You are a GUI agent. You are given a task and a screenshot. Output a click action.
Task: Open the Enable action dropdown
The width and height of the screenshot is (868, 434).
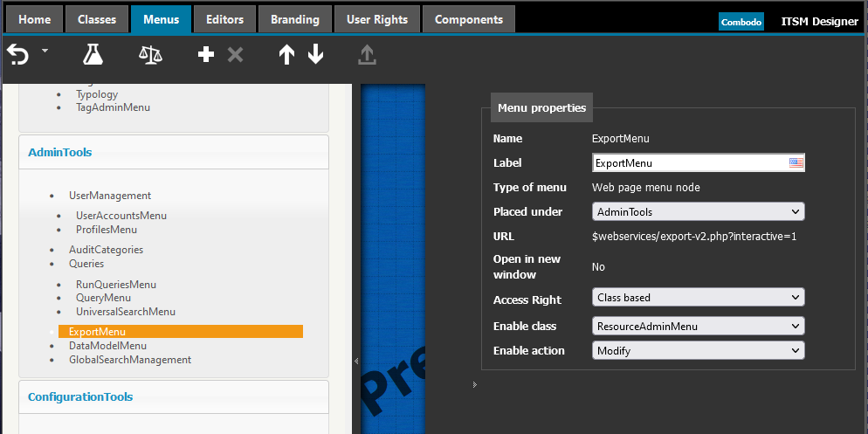click(x=698, y=351)
